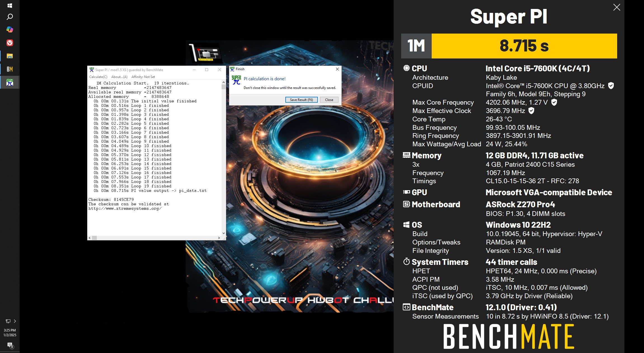Click the 44 timer calls text
Image resolution: width=644 pixels, height=353 pixels.
(511, 262)
